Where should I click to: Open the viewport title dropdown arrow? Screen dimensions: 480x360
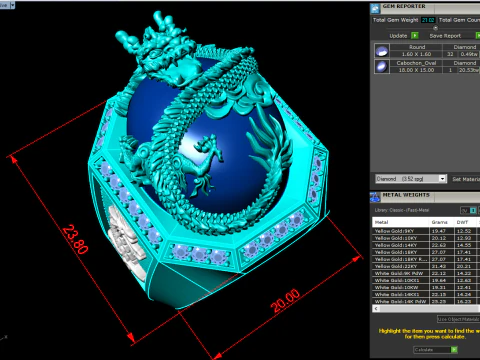(x=12, y=5)
